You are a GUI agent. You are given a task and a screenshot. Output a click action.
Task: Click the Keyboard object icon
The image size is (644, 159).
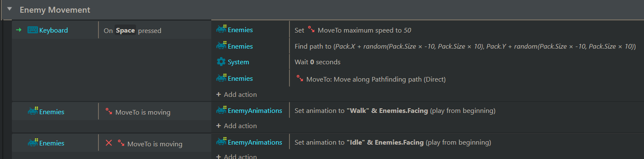(33, 30)
